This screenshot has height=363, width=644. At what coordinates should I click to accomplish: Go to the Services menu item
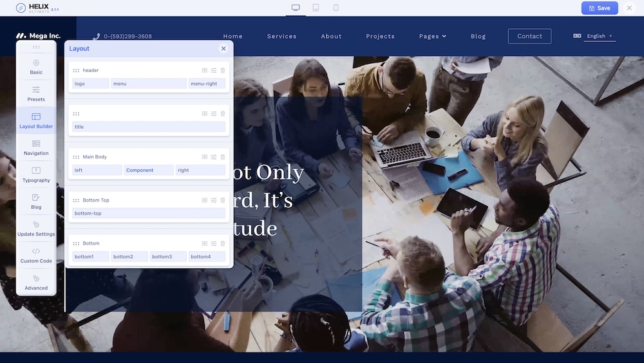tap(281, 36)
